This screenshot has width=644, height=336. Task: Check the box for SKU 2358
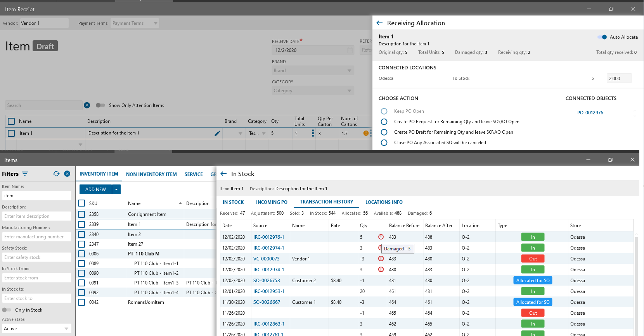[81, 214]
